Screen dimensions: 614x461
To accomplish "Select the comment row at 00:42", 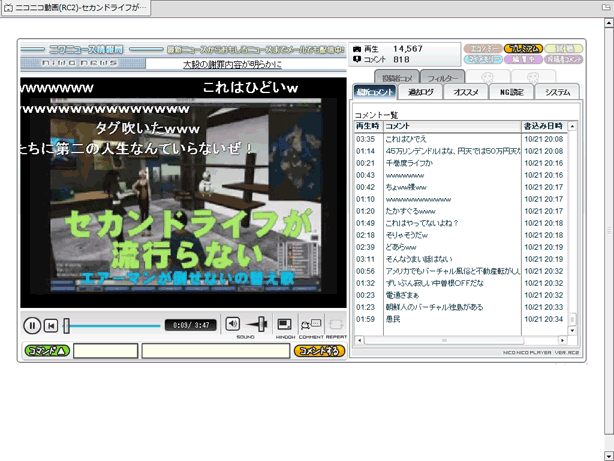I will pyautogui.click(x=460, y=187).
